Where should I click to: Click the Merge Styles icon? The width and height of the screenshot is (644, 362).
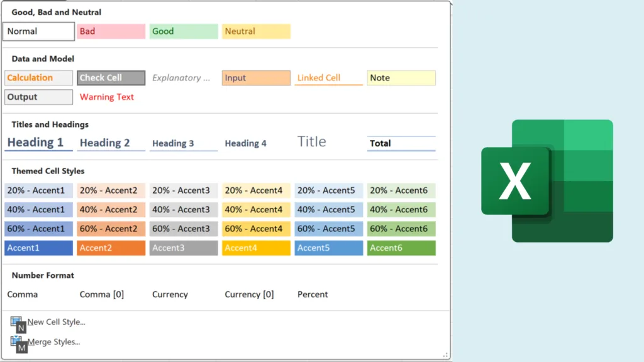point(16,342)
